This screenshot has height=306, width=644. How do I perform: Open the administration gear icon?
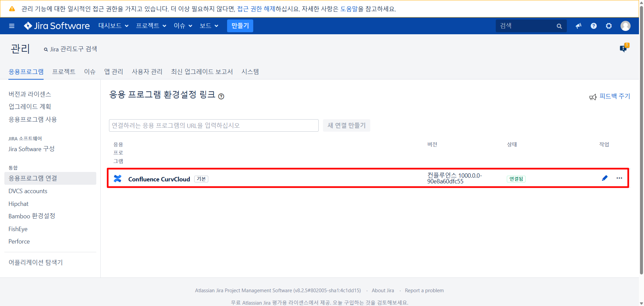click(609, 26)
